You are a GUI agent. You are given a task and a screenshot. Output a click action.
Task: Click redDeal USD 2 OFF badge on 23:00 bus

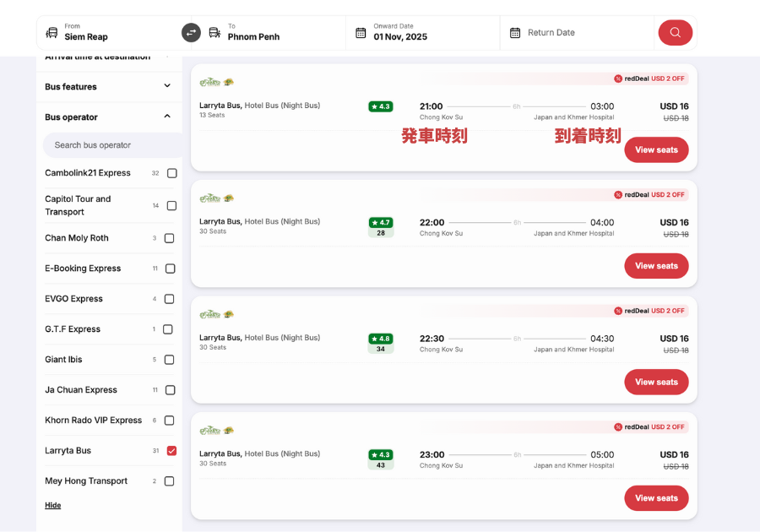click(x=649, y=426)
